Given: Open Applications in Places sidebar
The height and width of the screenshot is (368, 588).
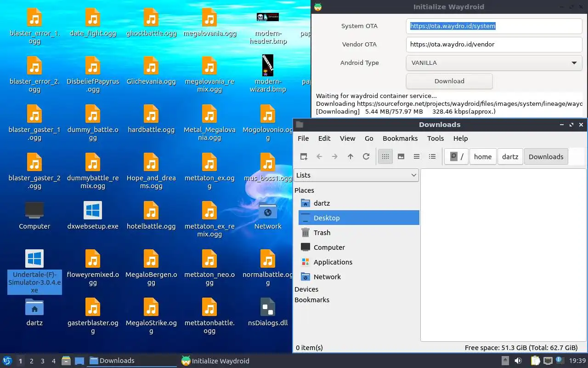Looking at the screenshot, I should click(359, 262).
